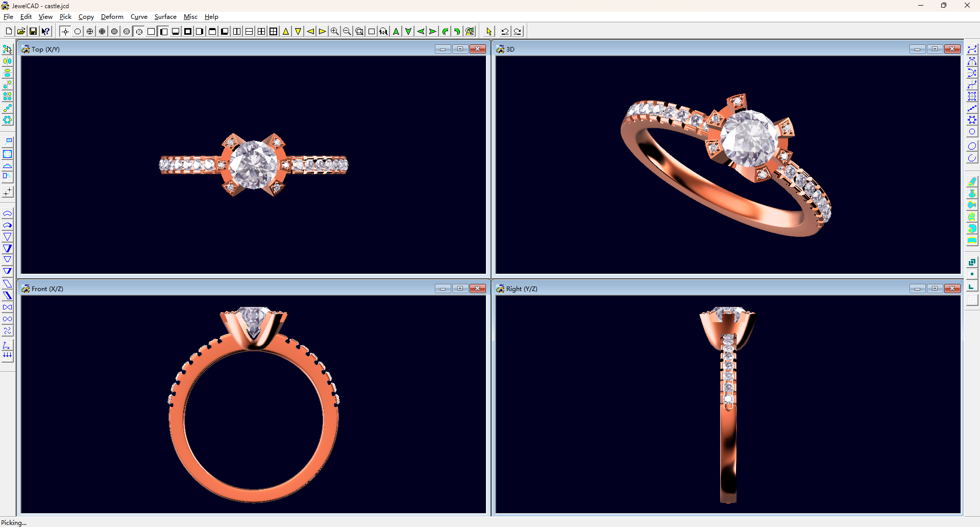980x527 pixels.
Task: Maximize the Top (X/Y) view window
Action: point(460,49)
